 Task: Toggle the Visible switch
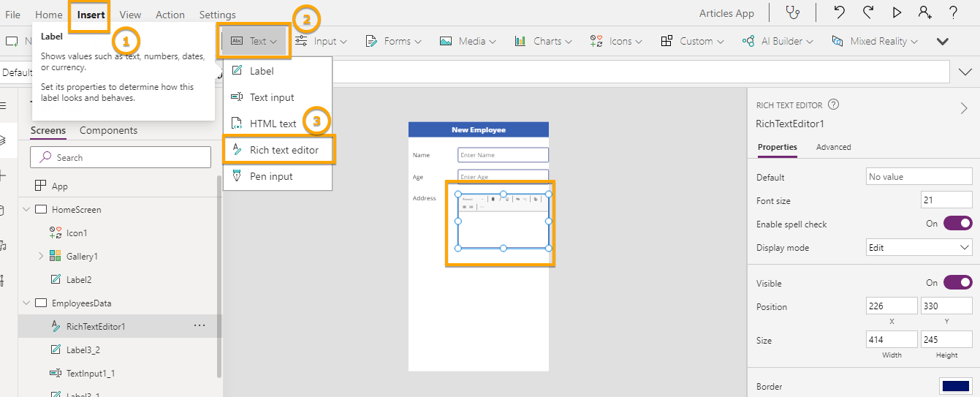point(957,283)
